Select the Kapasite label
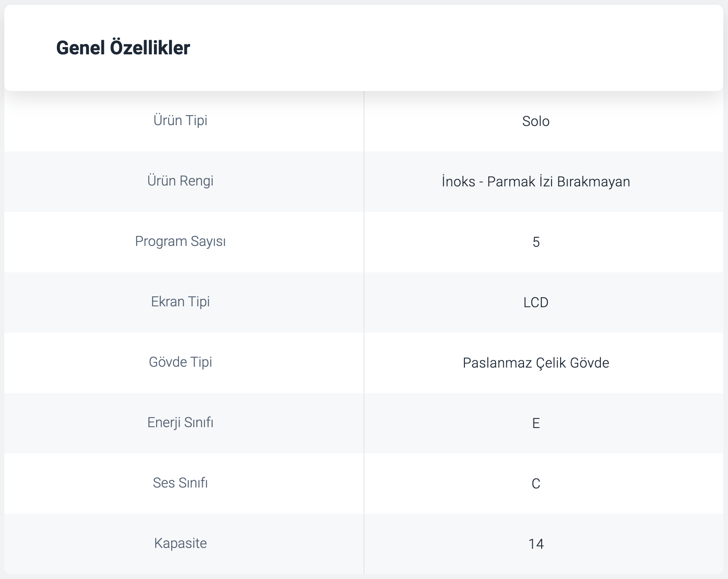The image size is (728, 579). 180,543
